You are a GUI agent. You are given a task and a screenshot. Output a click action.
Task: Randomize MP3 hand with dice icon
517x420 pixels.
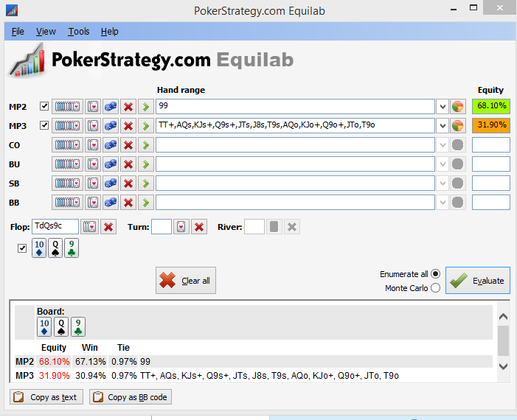coord(111,125)
